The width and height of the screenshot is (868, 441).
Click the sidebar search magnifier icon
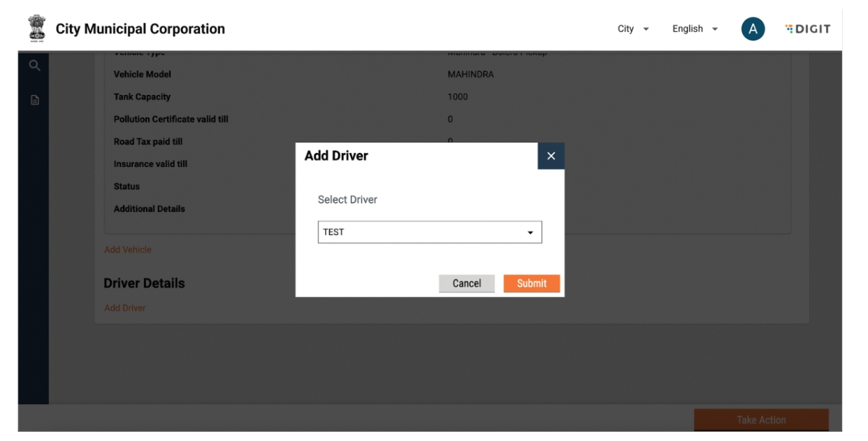[x=34, y=66]
